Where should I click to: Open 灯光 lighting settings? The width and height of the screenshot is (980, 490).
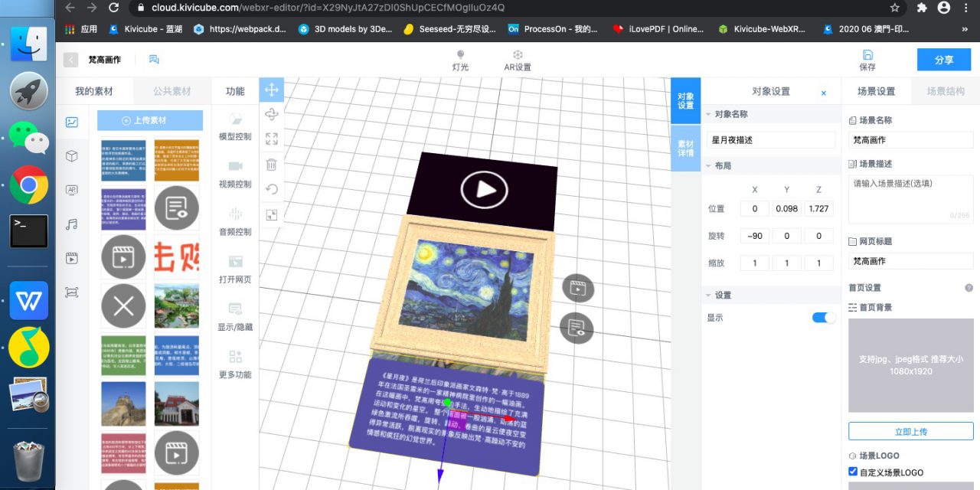coord(460,60)
